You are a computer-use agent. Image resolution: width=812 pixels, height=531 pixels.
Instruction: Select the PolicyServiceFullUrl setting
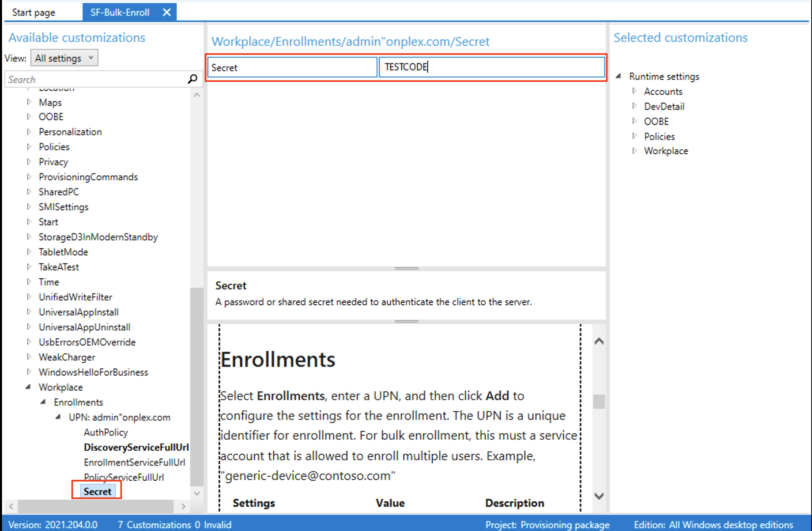coord(124,477)
